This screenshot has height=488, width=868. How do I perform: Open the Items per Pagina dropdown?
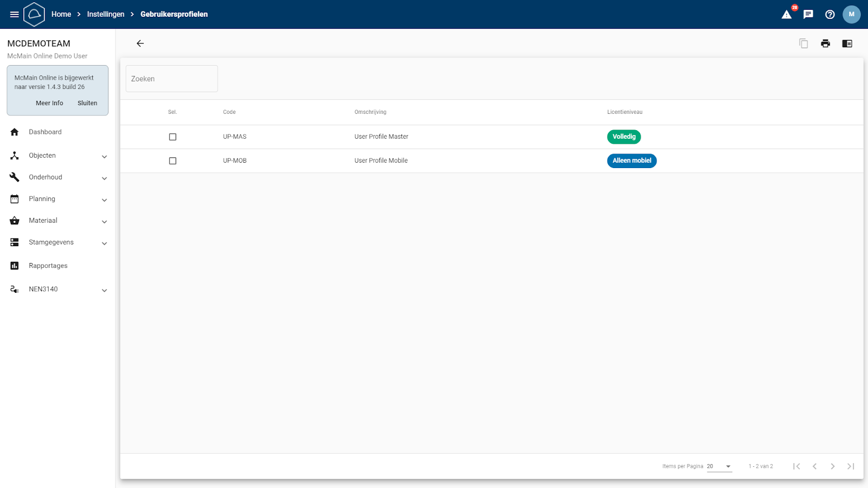719,466
